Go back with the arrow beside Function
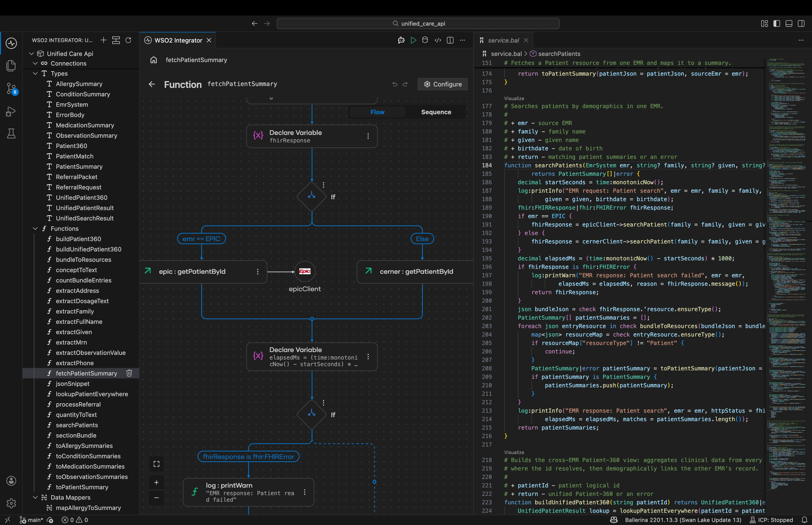Viewport: 812px width, 525px height. [x=152, y=84]
